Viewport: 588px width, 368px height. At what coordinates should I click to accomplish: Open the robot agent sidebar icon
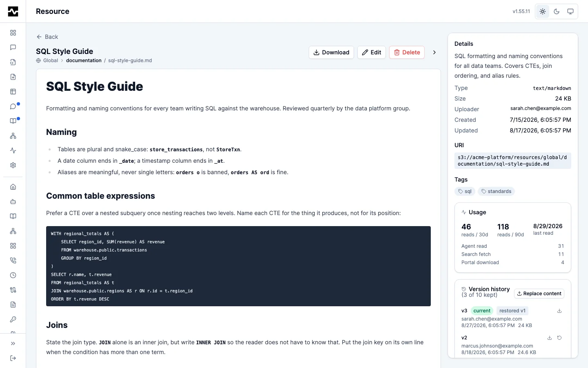[13, 202]
